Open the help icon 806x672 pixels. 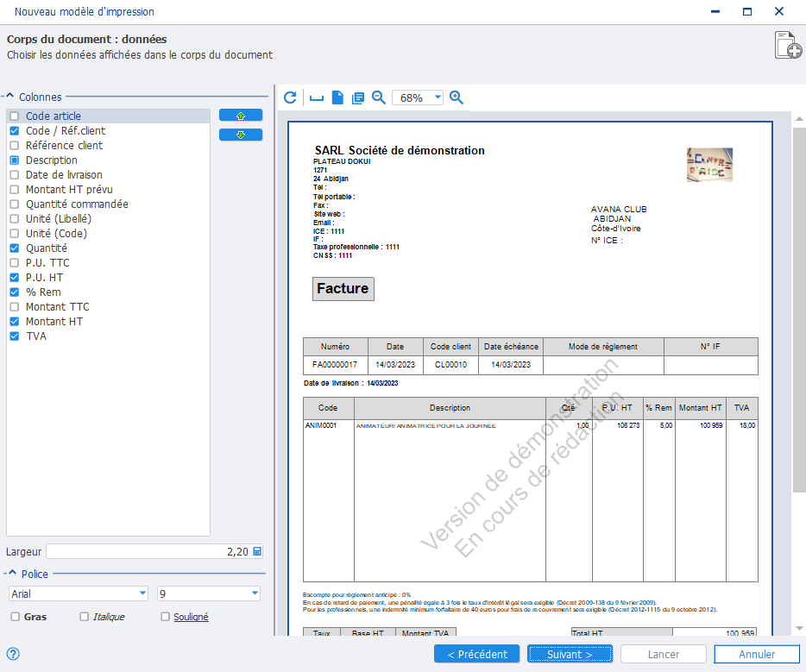point(13,654)
